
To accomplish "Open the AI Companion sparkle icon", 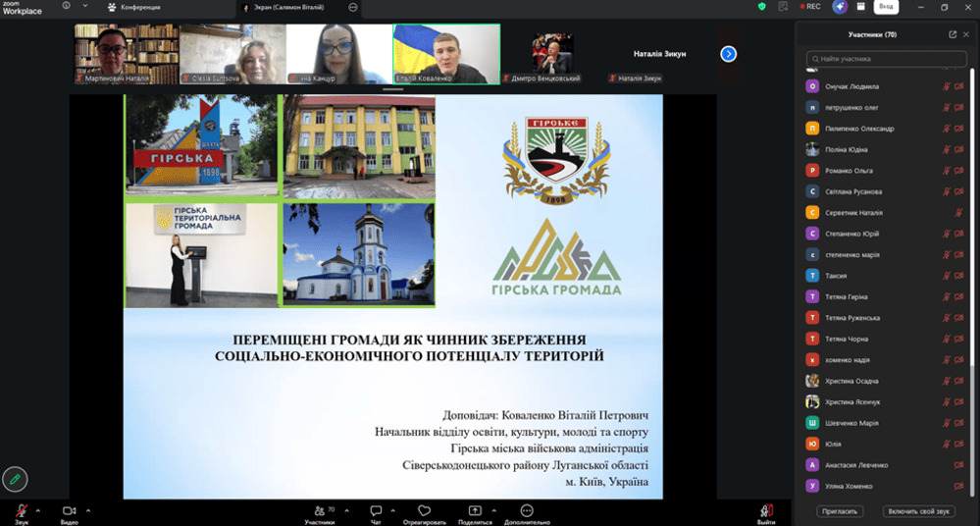I will 840,7.
